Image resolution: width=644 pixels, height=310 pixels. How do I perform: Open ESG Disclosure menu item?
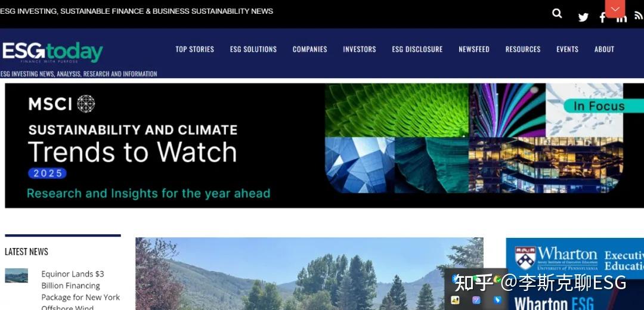(417, 49)
